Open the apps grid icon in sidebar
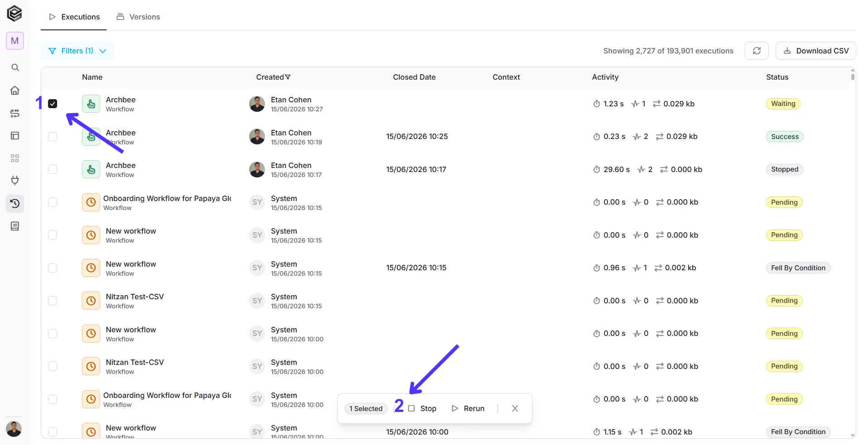Viewport: 868px width, 445px height. coord(15,158)
